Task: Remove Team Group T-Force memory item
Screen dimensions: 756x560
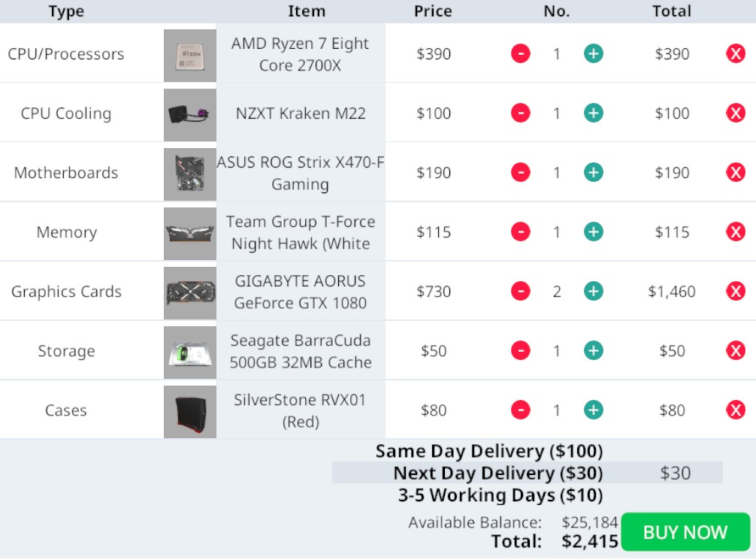Action: click(736, 232)
